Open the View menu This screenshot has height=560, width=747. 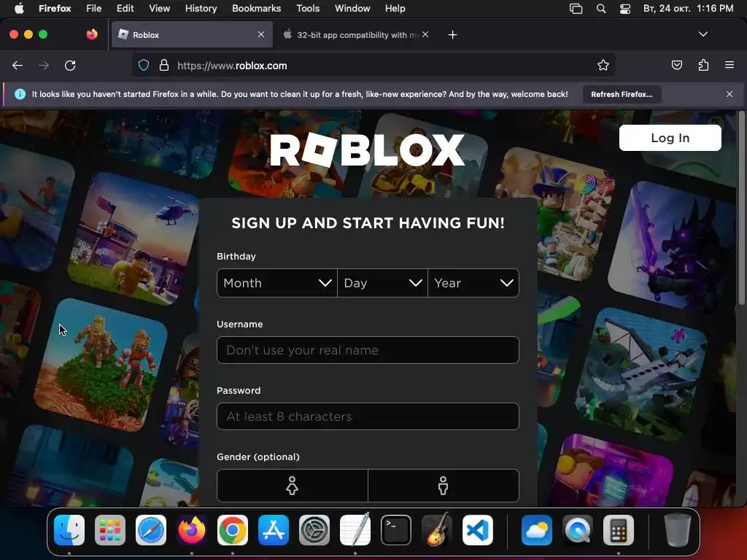coord(159,9)
